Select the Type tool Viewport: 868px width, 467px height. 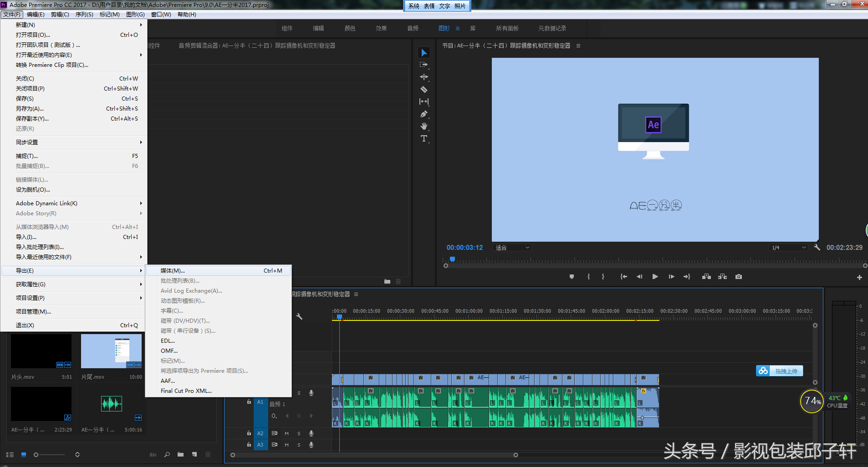[x=424, y=138]
